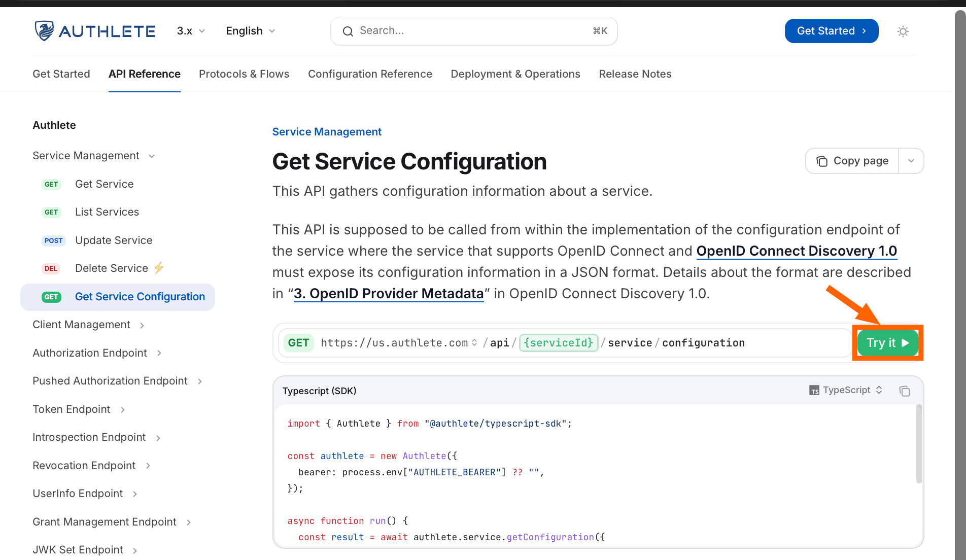The height and width of the screenshot is (560, 966).
Task: Click the Copy page button
Action: (x=852, y=161)
